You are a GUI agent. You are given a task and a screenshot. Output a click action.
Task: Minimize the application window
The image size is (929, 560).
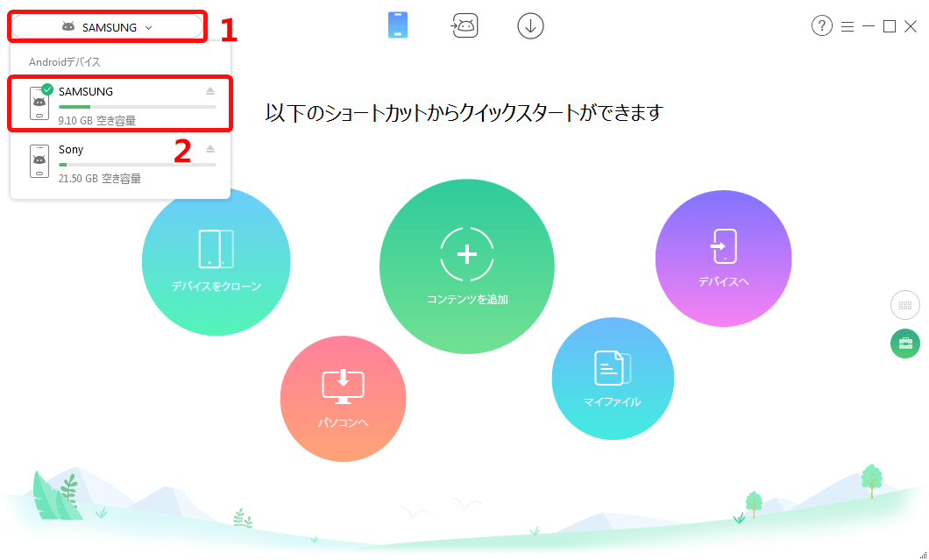(x=869, y=26)
